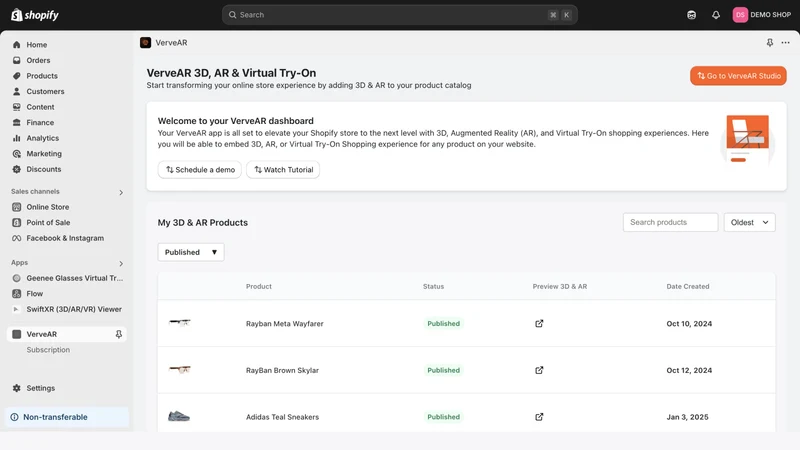Open Adidas Teal Sneakers 3D preview
The height and width of the screenshot is (450, 800).
539,417
